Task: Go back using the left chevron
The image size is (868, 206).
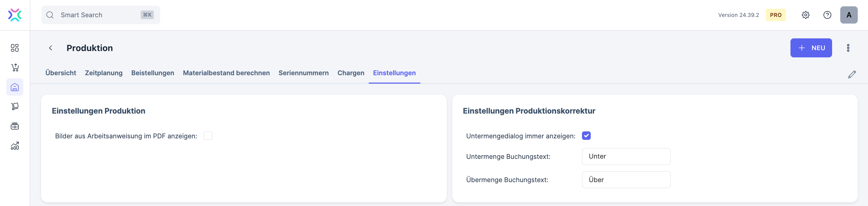Action: click(51, 48)
